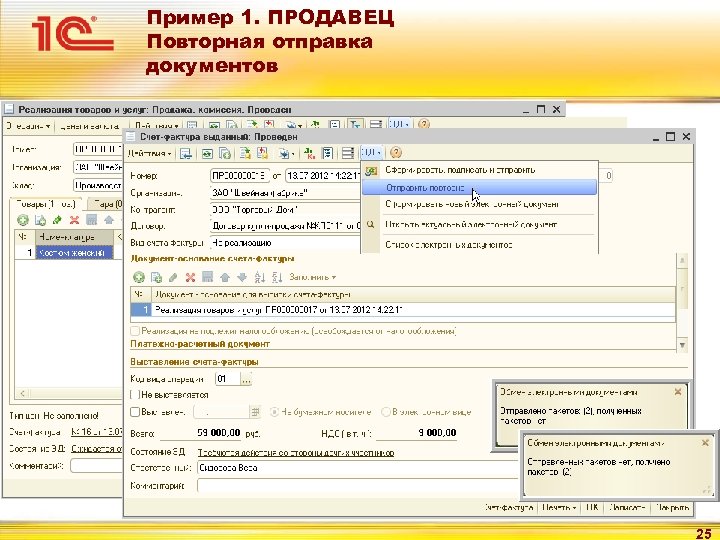Click the Ответственный field showing Сидорова Вера
The image size is (720, 540).
click(x=358, y=468)
